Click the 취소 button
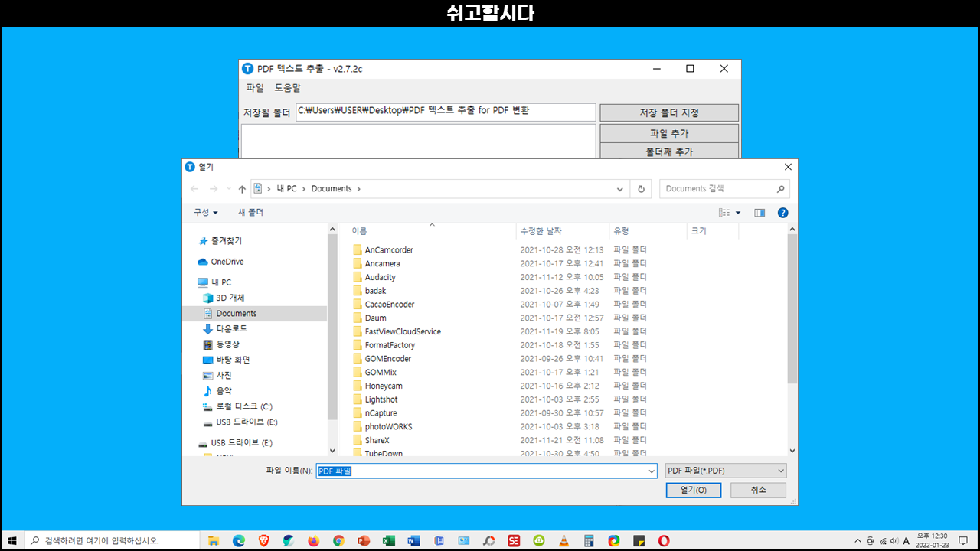980x551 pixels. (x=758, y=490)
